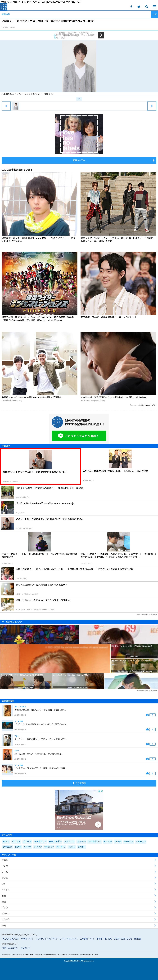Click さらに表示 show more button
The height and width of the screenshot is (980, 158).
coord(79,783)
